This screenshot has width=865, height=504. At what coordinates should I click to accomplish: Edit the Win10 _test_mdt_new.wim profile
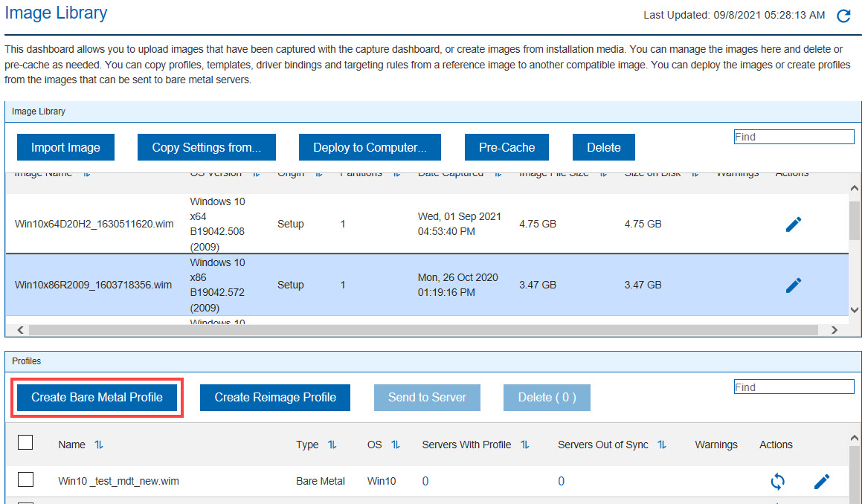821,482
